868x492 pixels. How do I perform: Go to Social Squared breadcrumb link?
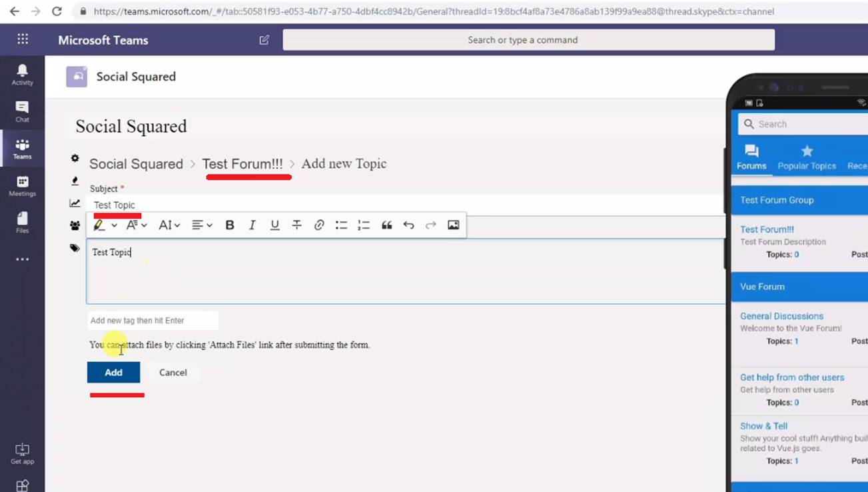coord(136,164)
